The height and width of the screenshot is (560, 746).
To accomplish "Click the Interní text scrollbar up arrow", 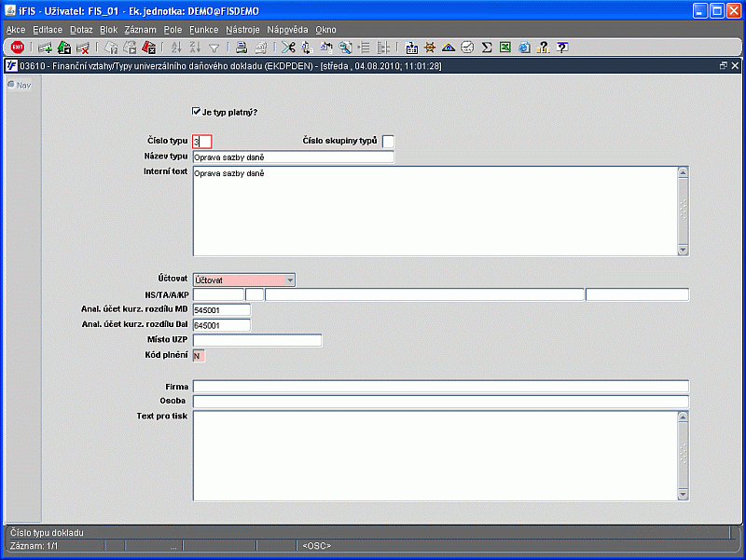I will (x=684, y=172).
